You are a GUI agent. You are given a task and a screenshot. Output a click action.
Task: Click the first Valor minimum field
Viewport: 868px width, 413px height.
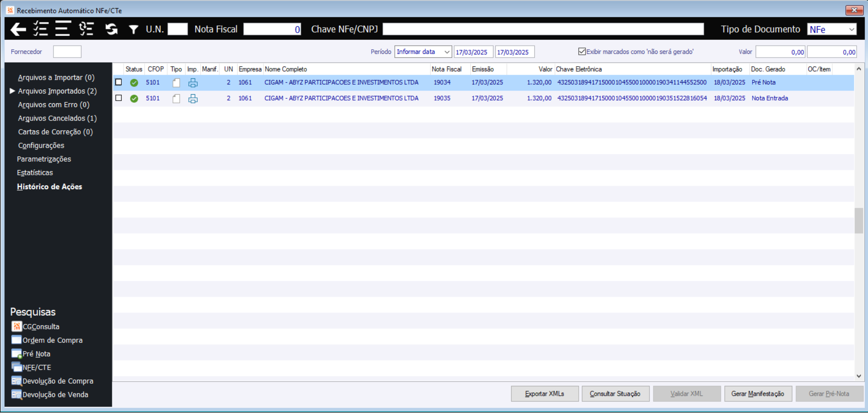780,52
